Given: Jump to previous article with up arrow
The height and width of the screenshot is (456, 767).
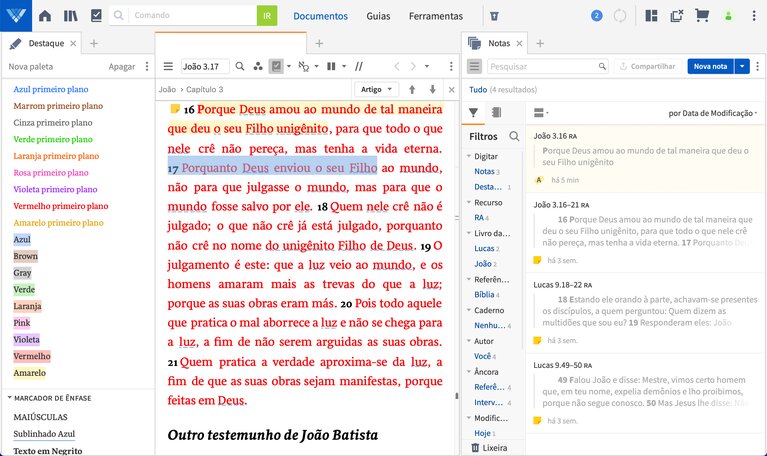Looking at the screenshot, I should [412, 90].
